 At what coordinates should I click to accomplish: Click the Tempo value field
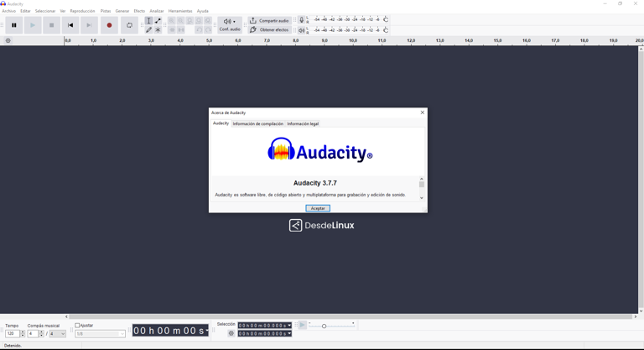pos(12,334)
